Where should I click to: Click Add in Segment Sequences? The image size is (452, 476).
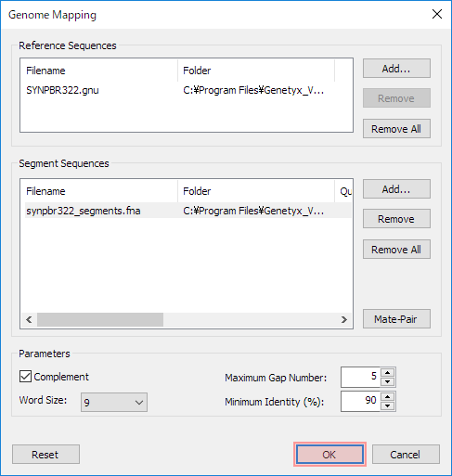click(396, 189)
